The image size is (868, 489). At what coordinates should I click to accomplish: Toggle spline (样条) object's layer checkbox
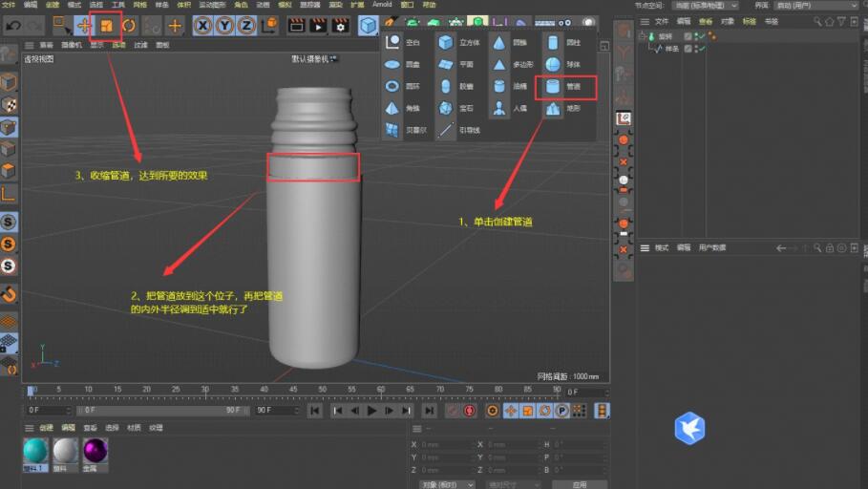click(688, 49)
